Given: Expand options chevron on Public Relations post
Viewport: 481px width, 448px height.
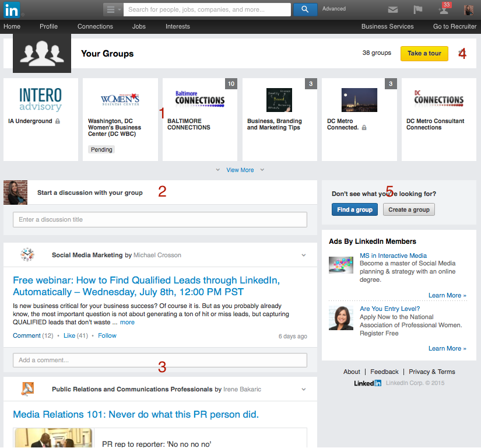Looking at the screenshot, I should tap(303, 389).
